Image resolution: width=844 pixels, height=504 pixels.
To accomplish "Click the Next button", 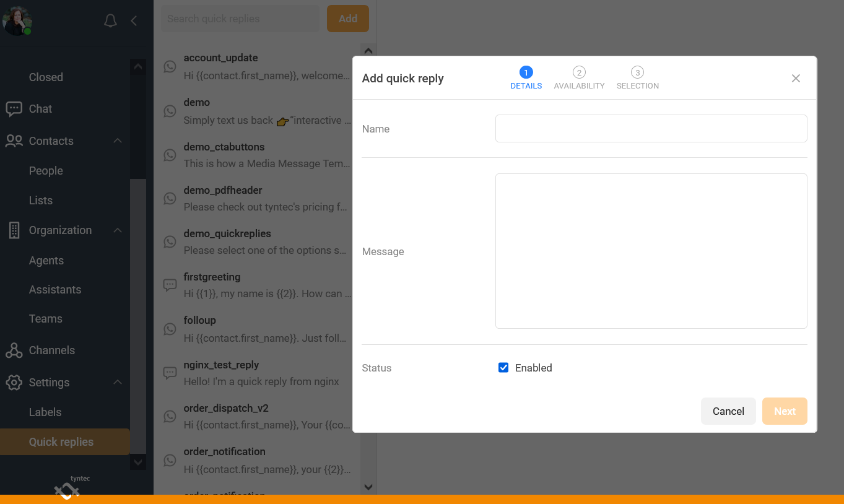I will (x=785, y=411).
